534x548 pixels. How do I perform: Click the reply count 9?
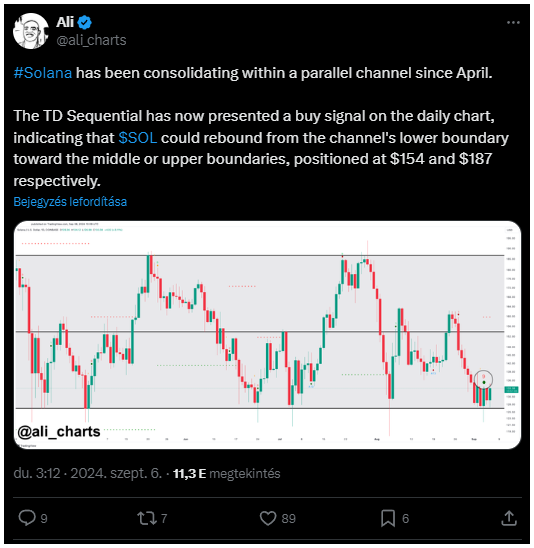(44, 518)
